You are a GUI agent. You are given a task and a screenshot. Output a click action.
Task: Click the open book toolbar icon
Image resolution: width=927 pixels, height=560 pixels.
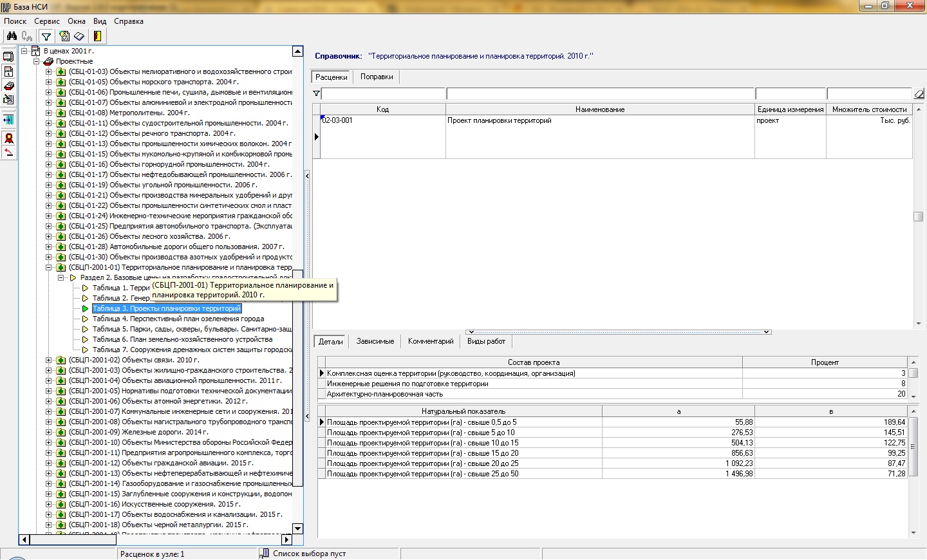point(79,37)
